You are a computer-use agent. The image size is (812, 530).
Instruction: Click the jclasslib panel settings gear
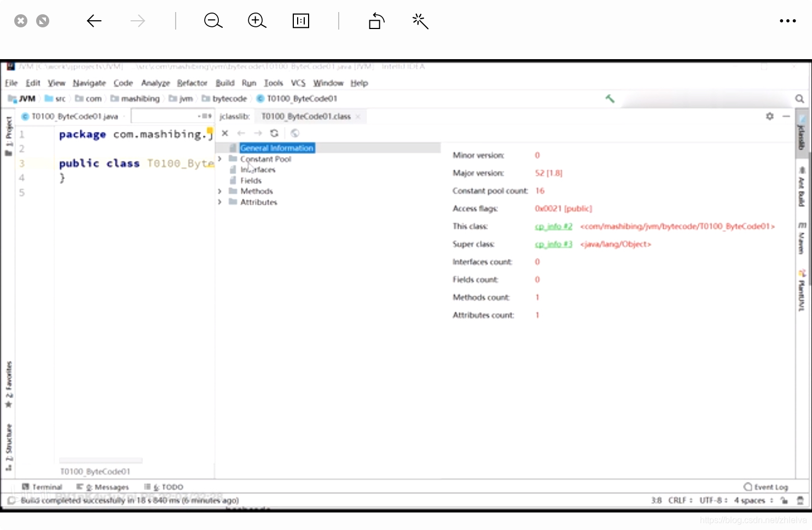coord(770,116)
